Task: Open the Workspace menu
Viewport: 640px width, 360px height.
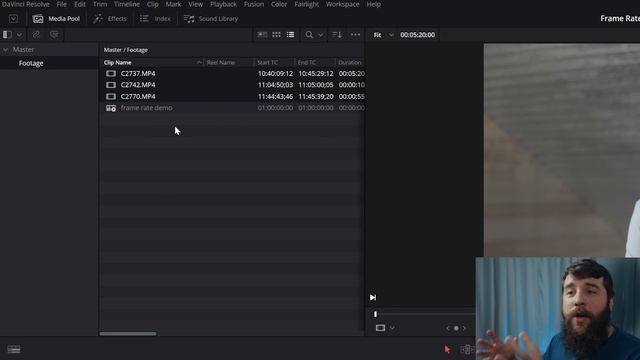Action: (x=342, y=4)
